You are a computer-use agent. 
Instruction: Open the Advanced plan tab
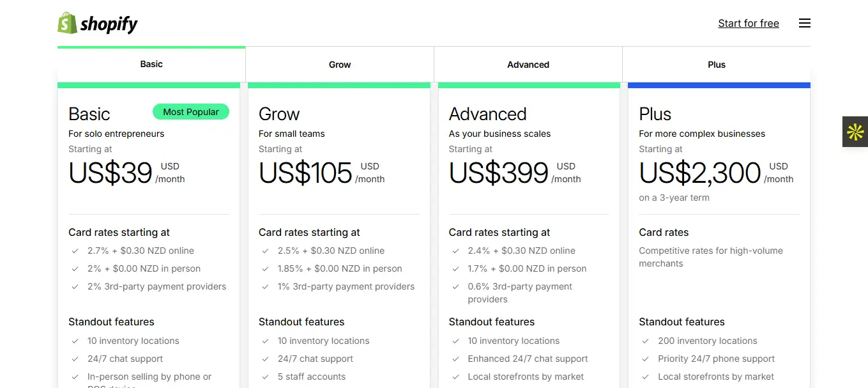(528, 64)
